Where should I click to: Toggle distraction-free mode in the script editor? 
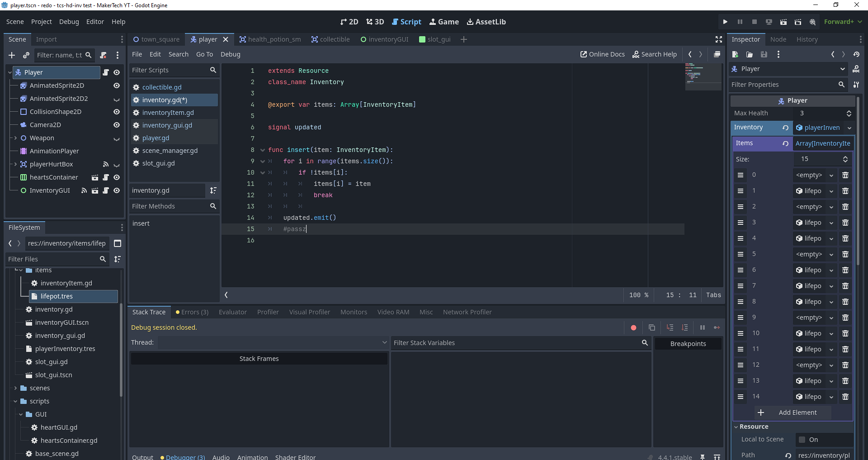(x=719, y=39)
